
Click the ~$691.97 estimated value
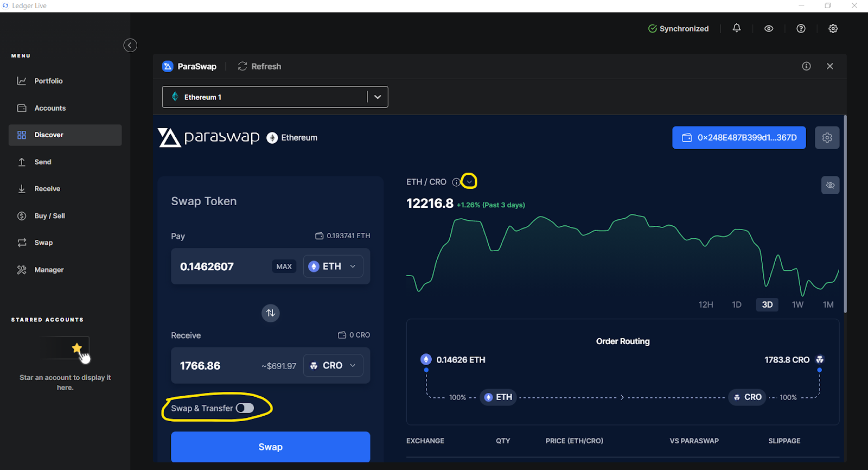279,366
